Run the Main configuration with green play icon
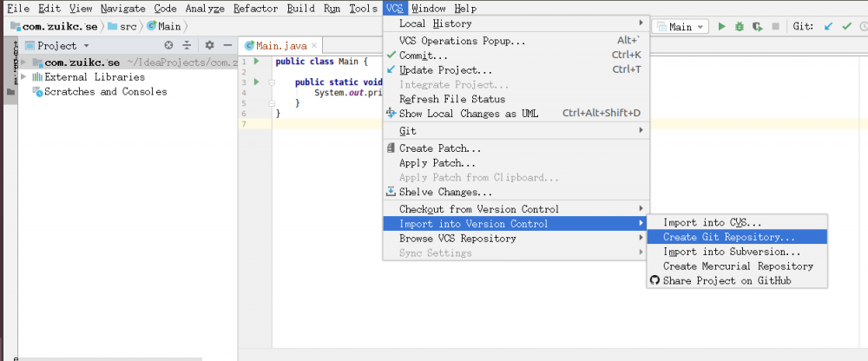This screenshot has height=361, width=868. [721, 27]
